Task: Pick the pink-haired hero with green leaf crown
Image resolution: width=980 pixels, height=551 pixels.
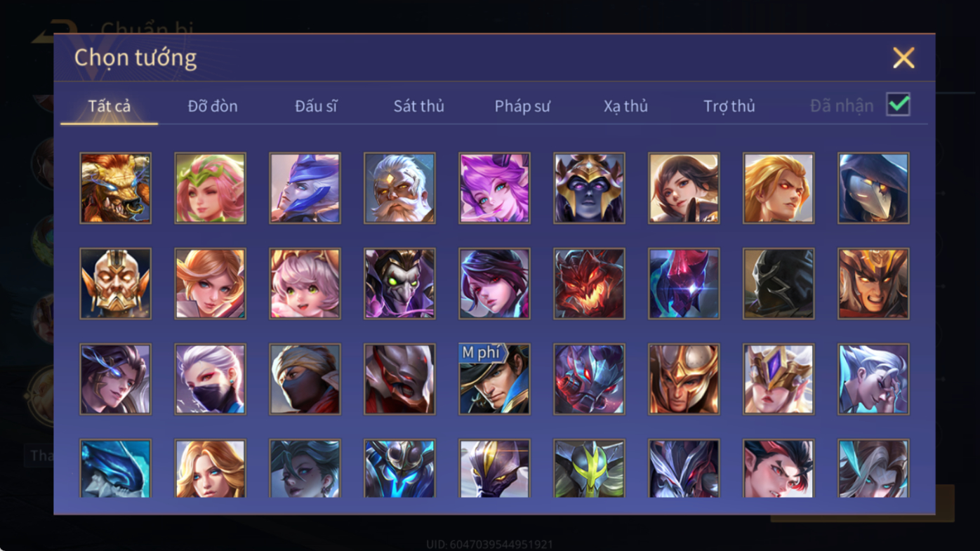Action: pyautogui.click(x=210, y=188)
